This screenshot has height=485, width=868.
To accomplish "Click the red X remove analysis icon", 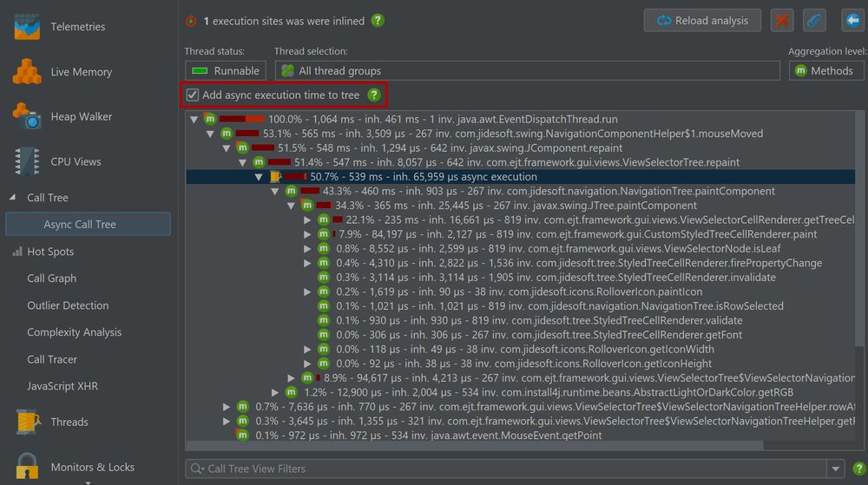I will point(782,21).
